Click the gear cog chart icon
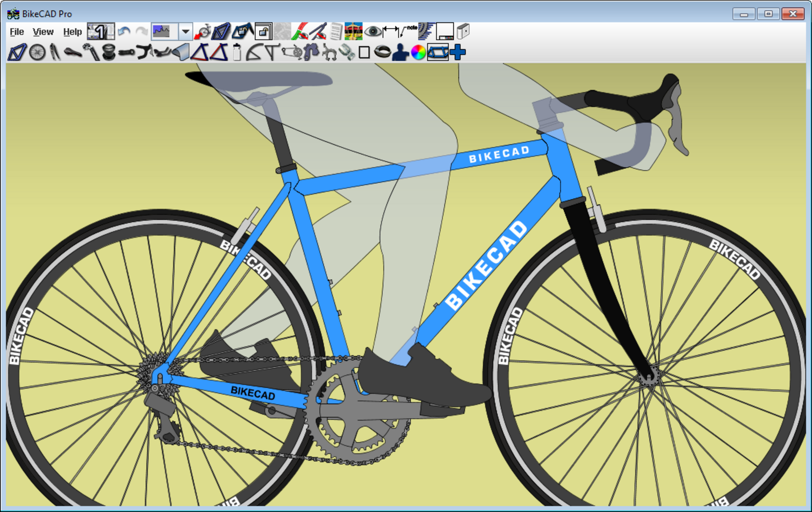812x512 pixels. 426,31
